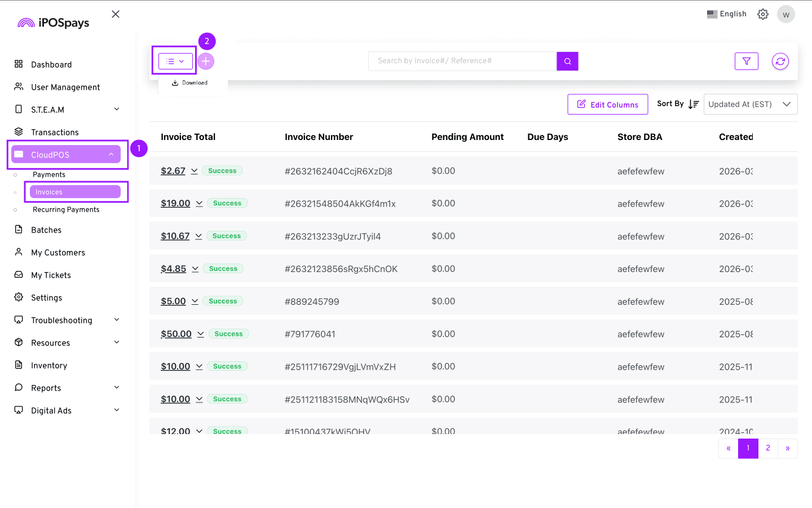Open the $19.00 invoice total link
The image size is (812, 508).
(x=175, y=204)
